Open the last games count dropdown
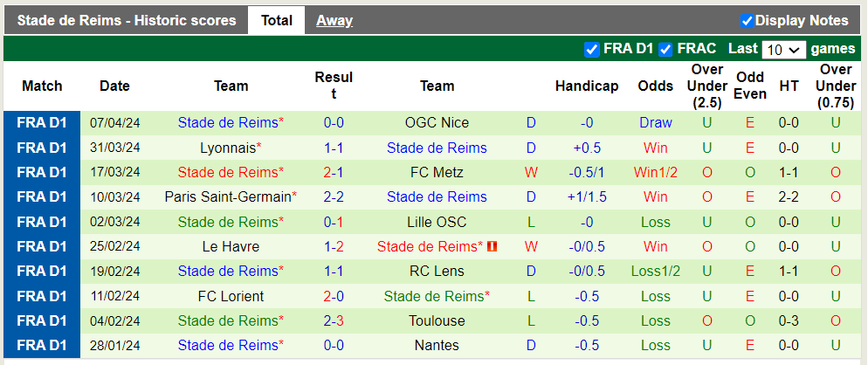 click(x=782, y=50)
